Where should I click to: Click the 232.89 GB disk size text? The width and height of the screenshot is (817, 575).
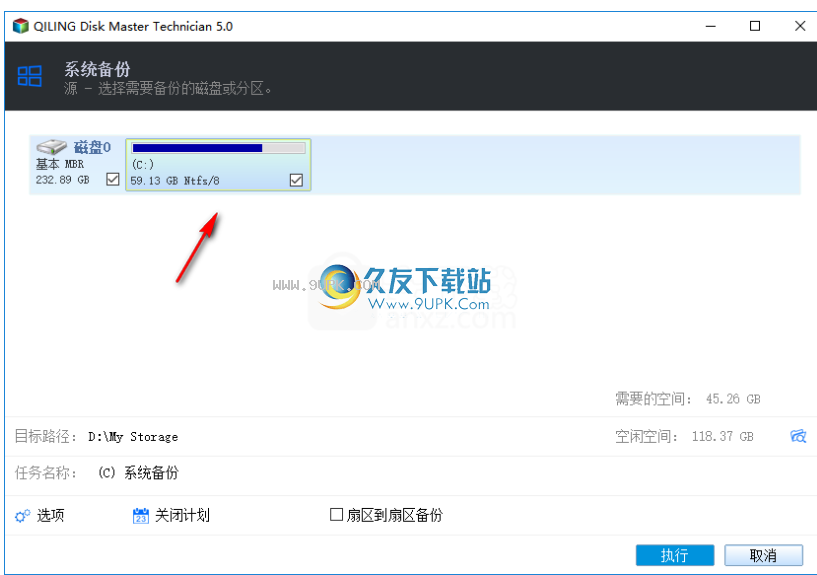[63, 180]
